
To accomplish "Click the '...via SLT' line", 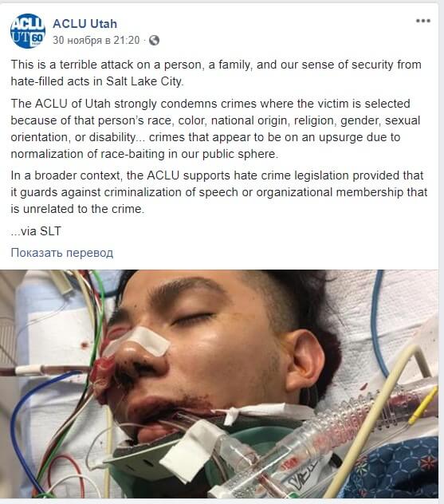I will pos(36,231).
